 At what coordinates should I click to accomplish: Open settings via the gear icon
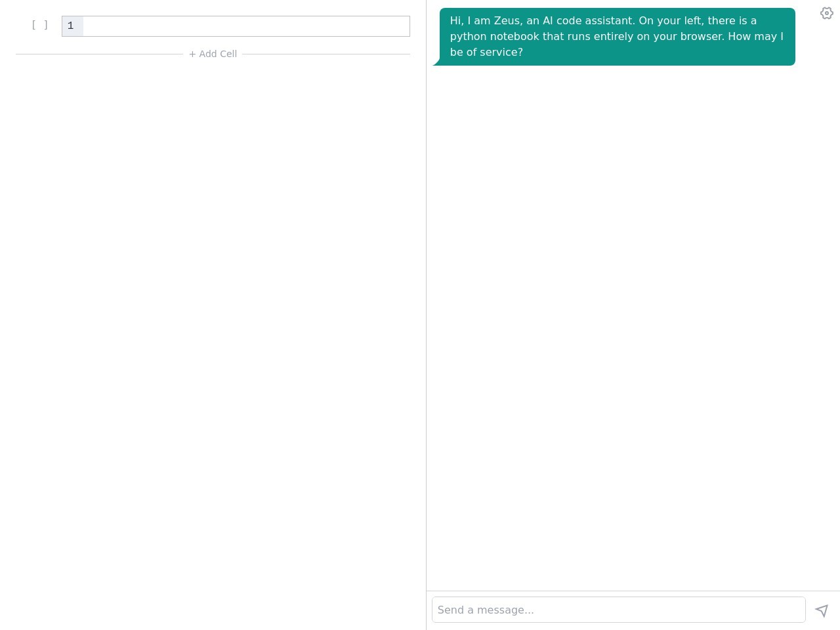pos(826,13)
